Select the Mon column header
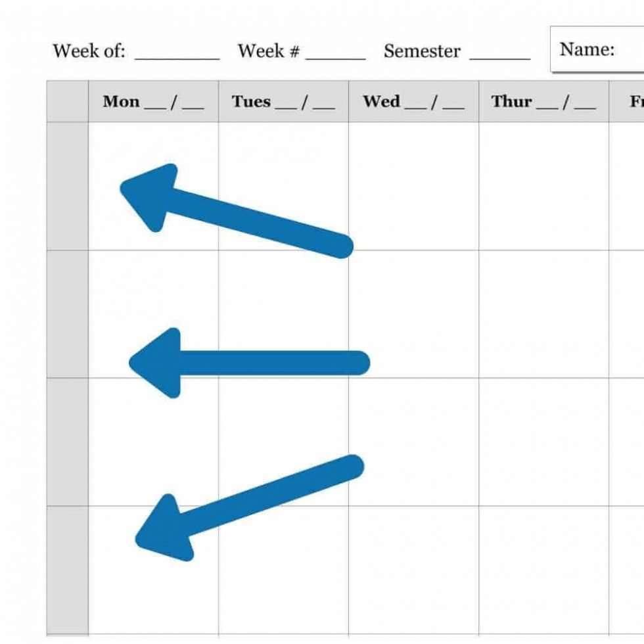 click(x=122, y=102)
